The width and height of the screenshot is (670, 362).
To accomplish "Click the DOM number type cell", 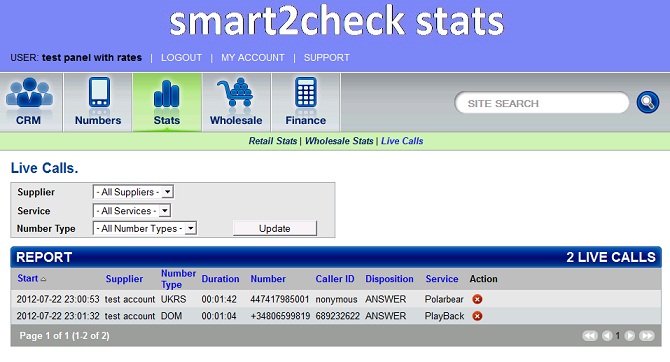I will point(171,316).
